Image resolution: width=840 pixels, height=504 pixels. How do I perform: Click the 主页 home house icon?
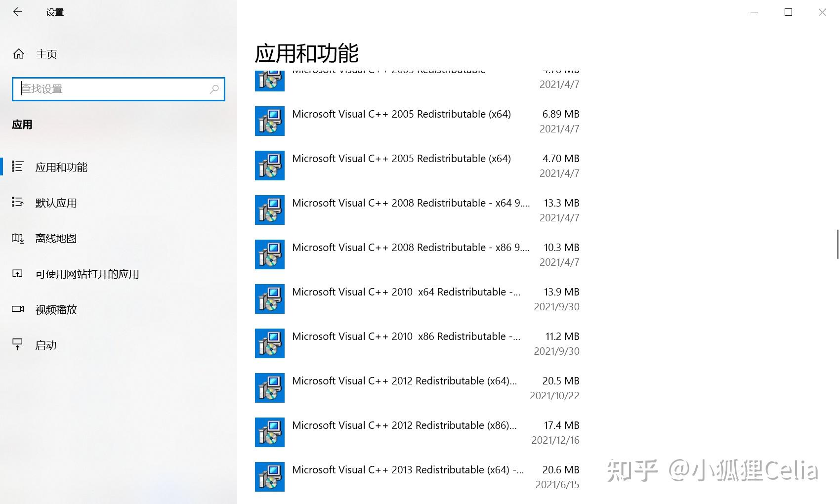coord(18,54)
